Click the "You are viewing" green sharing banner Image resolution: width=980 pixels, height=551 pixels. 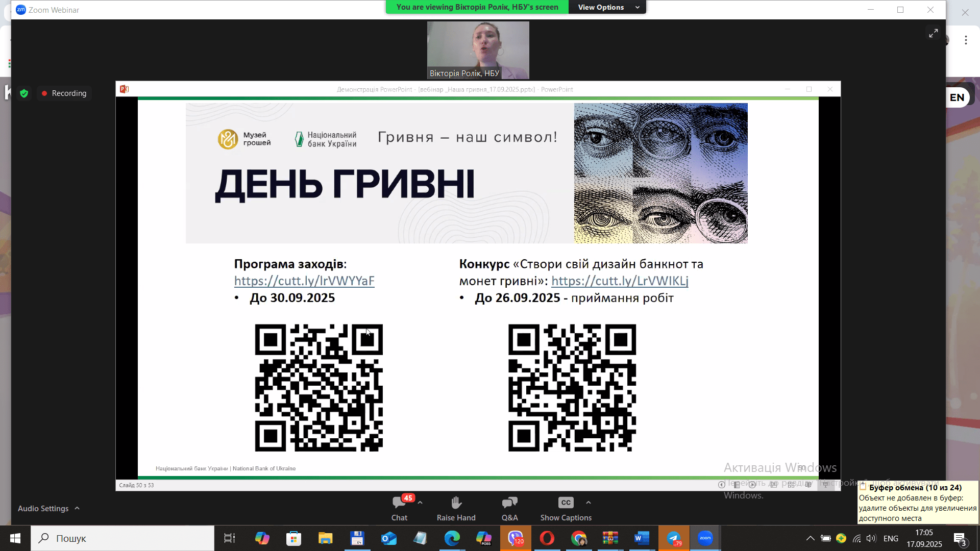[477, 7]
